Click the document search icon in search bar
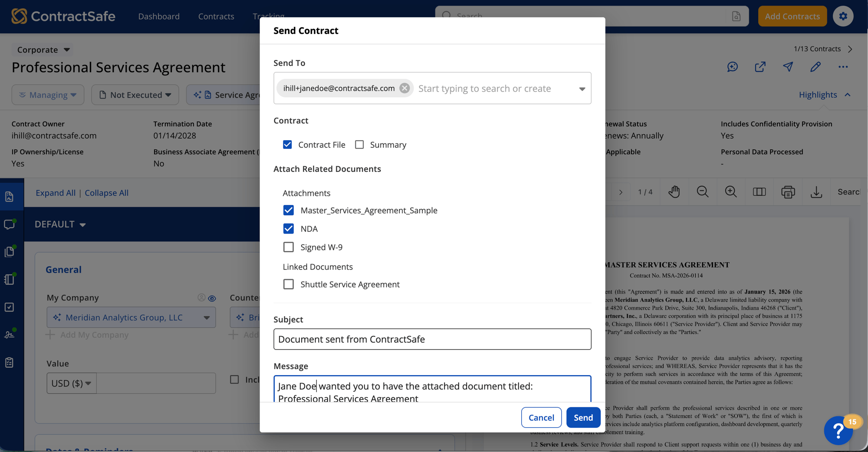868x452 pixels. [736, 16]
